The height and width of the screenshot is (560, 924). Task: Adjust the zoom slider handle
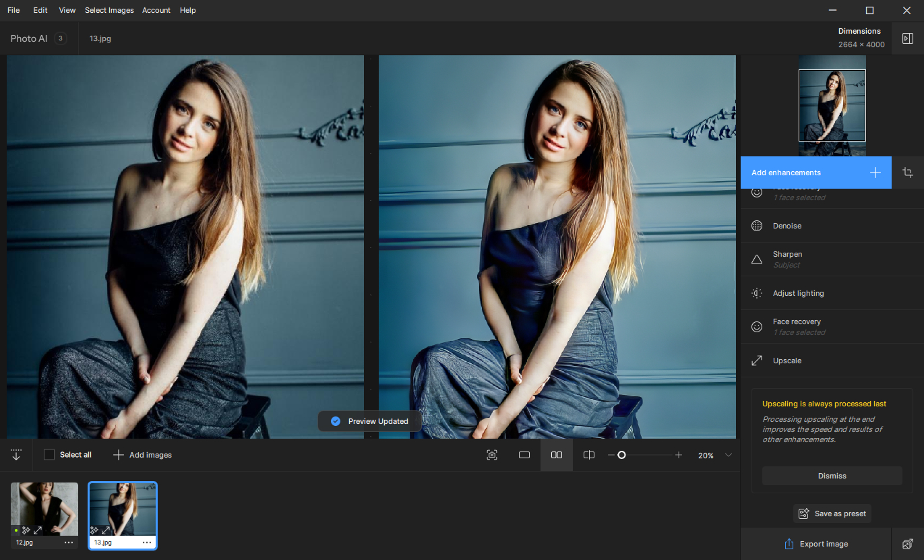(621, 455)
